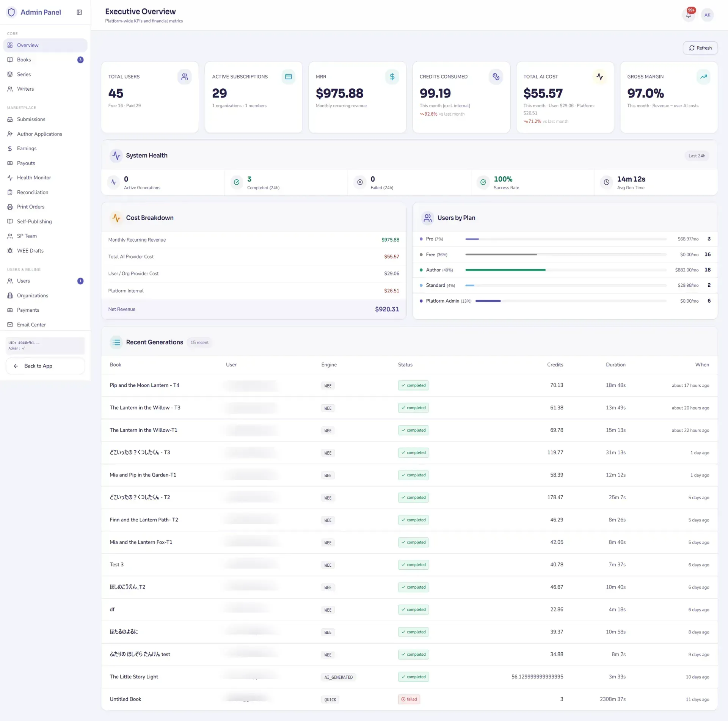
Task: Click the Users by Plan people icon
Action: click(427, 218)
